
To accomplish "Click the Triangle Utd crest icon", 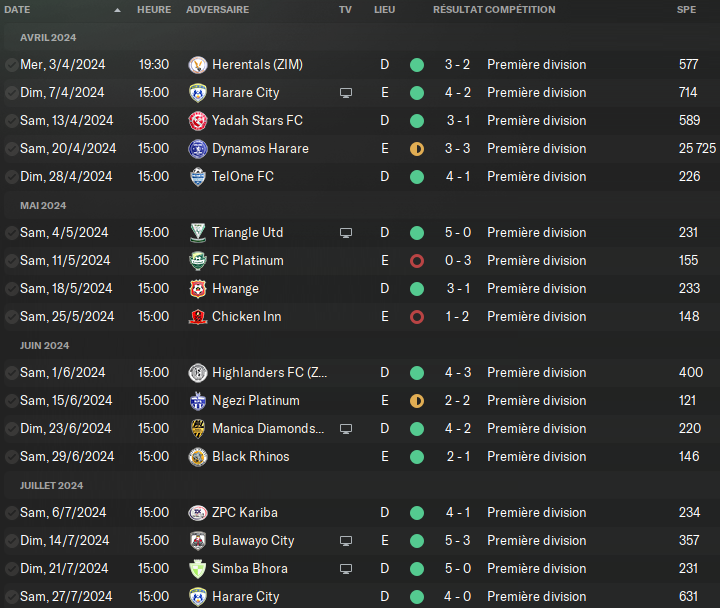I will pyautogui.click(x=198, y=233).
